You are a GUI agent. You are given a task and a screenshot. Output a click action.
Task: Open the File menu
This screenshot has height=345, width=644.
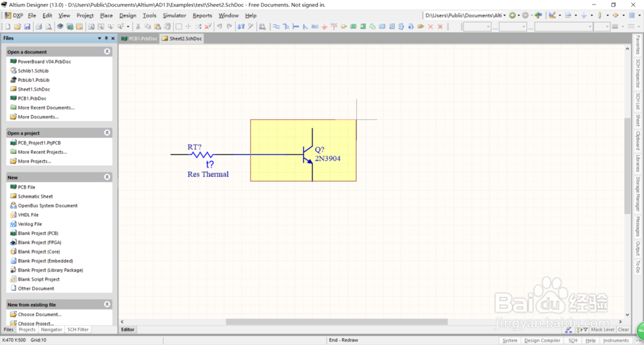click(32, 15)
